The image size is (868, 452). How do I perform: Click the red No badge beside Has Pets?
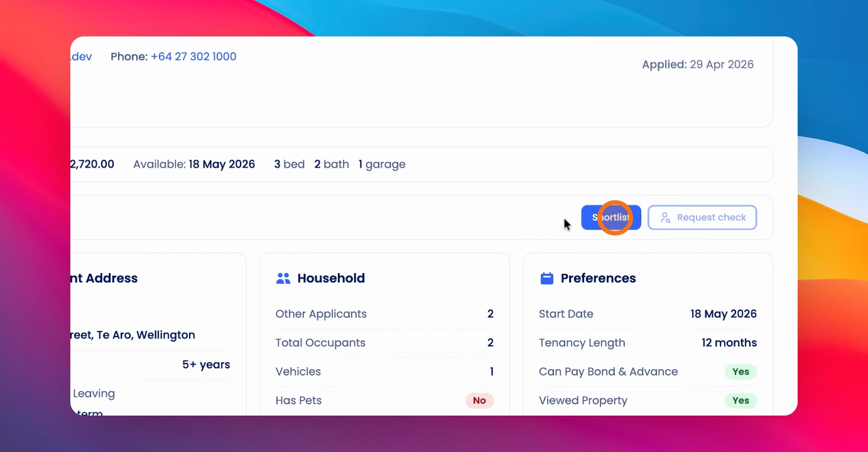(x=479, y=401)
